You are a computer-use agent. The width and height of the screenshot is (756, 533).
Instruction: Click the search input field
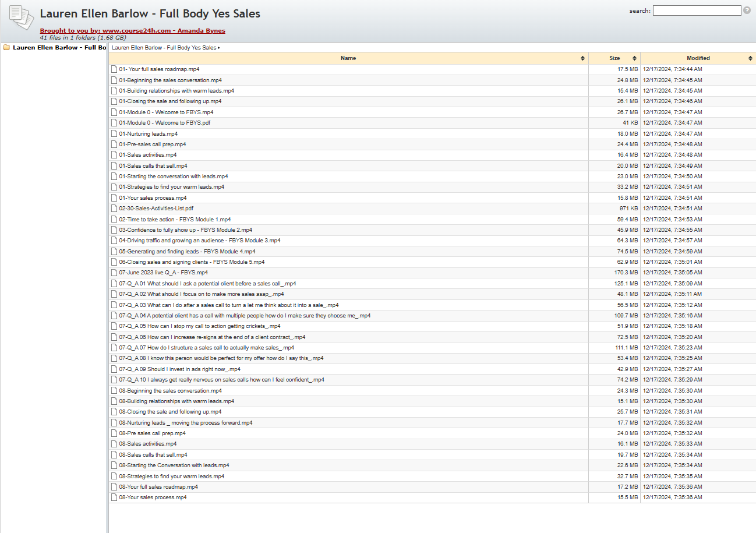click(x=697, y=10)
